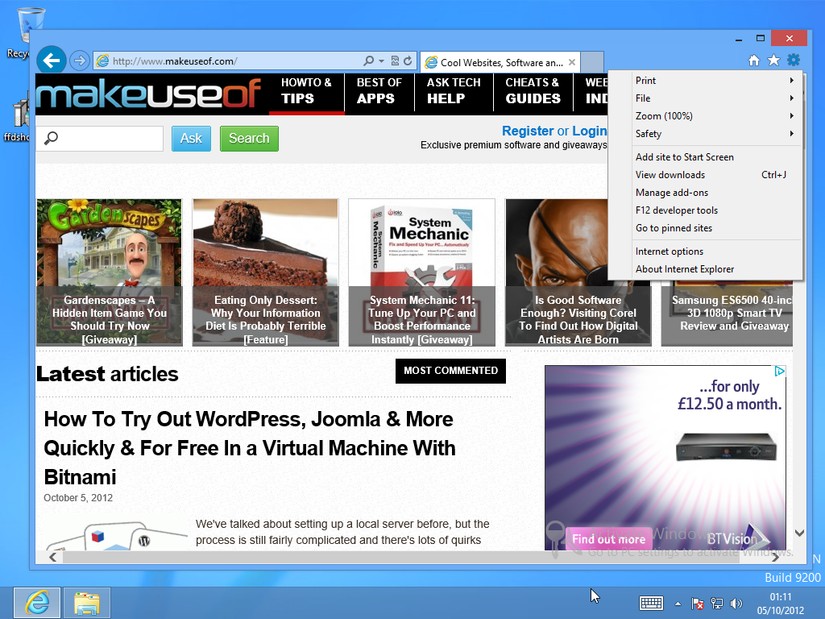The height and width of the screenshot is (619, 825).
Task: Open the address bar dropdown arrow
Action: click(x=381, y=61)
